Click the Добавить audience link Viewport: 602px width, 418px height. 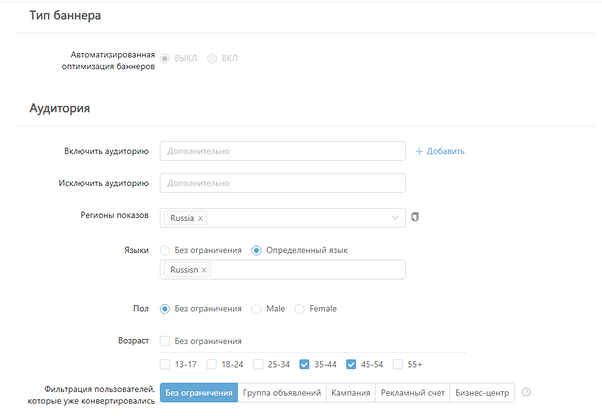tap(440, 151)
